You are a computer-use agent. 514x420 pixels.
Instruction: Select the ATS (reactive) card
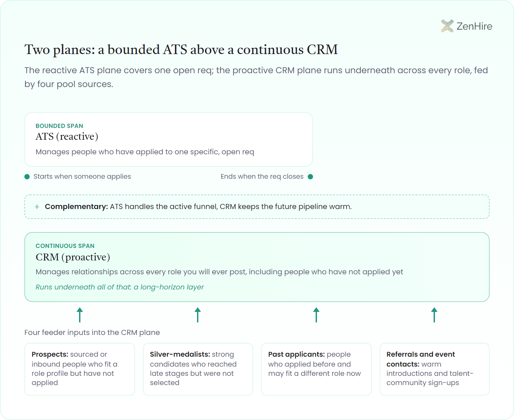(x=169, y=139)
